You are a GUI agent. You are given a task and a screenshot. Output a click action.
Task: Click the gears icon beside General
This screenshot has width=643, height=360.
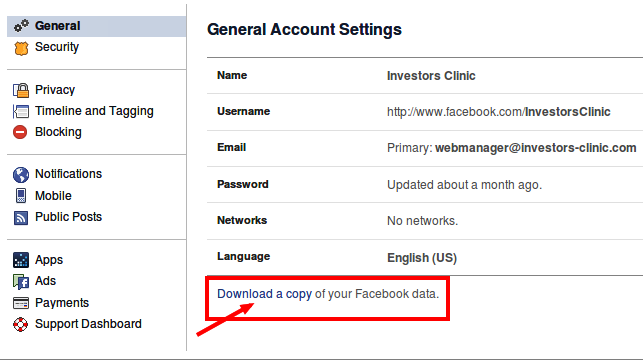(x=21, y=26)
